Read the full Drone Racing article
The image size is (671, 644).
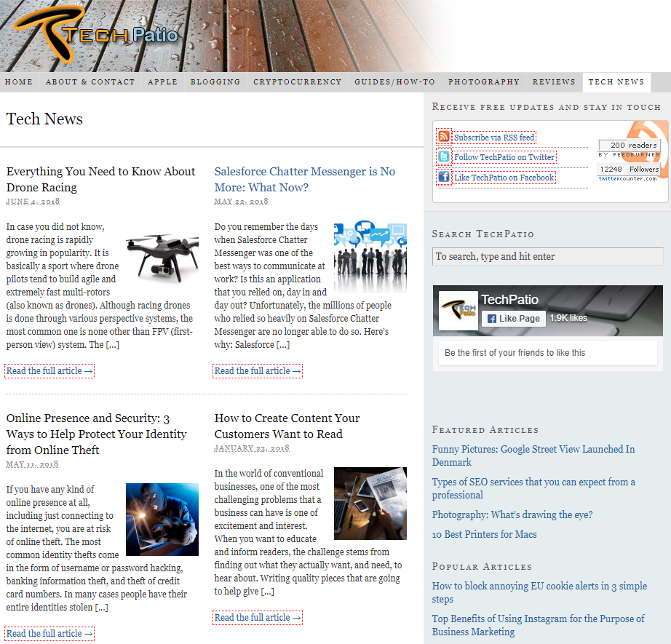(x=49, y=371)
